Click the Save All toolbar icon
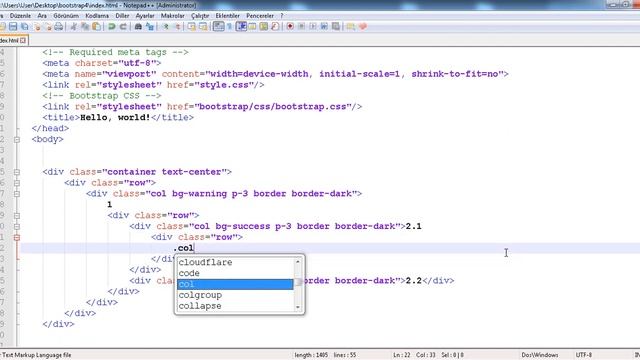 tap(24, 27)
